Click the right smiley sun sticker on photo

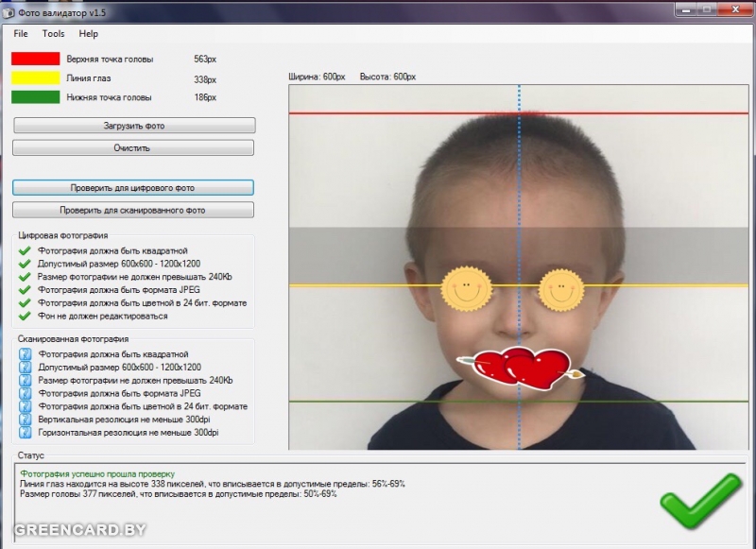pos(561,286)
